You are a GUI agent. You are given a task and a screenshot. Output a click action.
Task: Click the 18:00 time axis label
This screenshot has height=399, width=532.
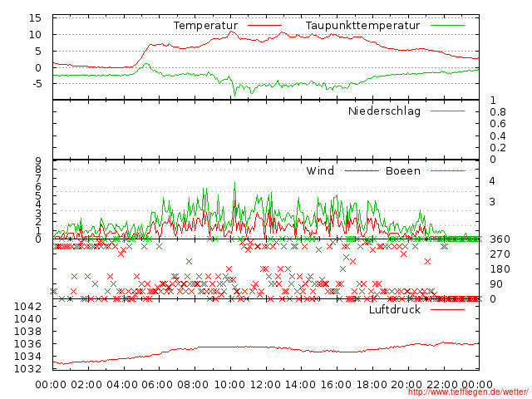pos(372,385)
